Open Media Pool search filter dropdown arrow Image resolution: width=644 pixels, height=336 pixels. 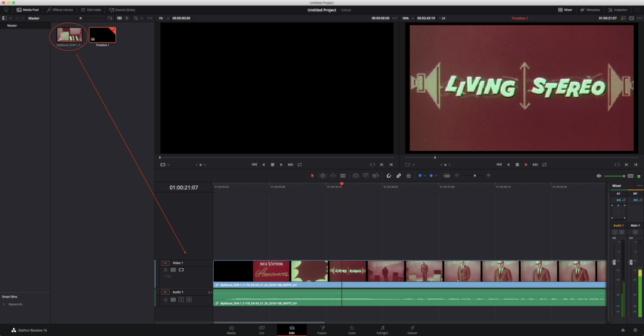[x=142, y=18]
